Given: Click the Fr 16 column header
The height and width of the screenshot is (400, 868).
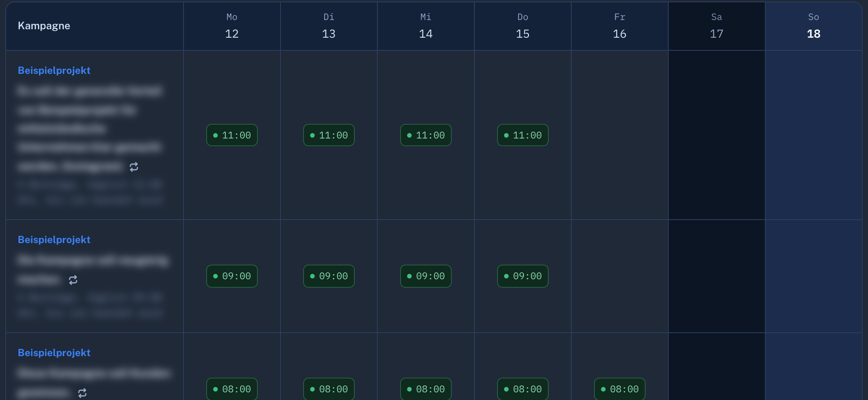Looking at the screenshot, I should (x=620, y=26).
